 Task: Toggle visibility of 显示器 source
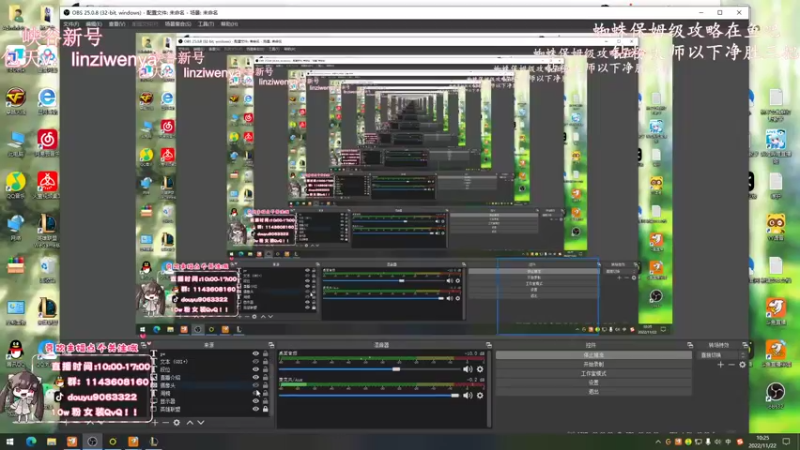click(256, 401)
